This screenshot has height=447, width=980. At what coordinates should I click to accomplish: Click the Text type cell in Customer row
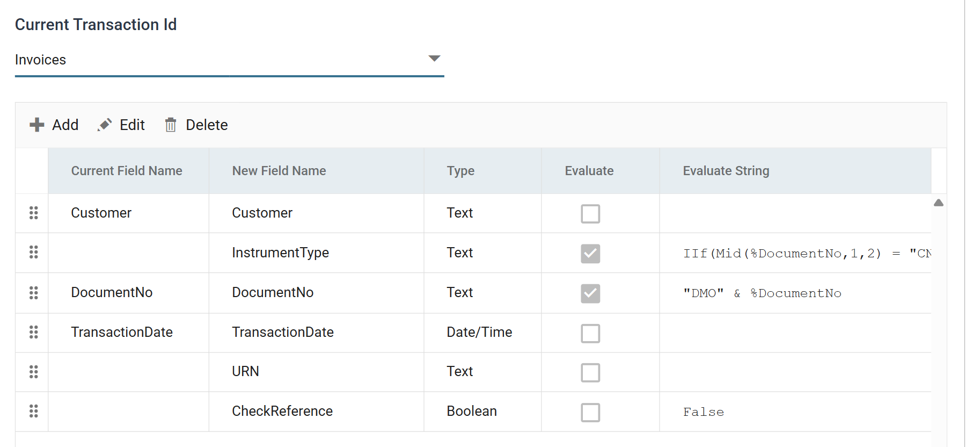click(x=482, y=213)
